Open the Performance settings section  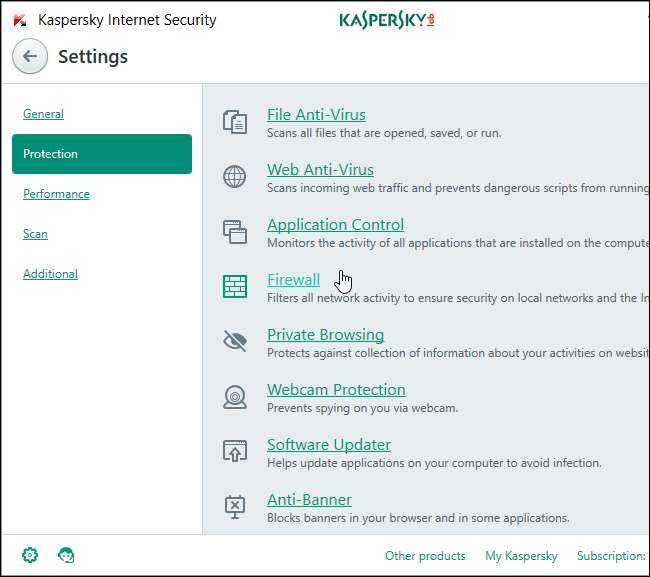(x=56, y=194)
